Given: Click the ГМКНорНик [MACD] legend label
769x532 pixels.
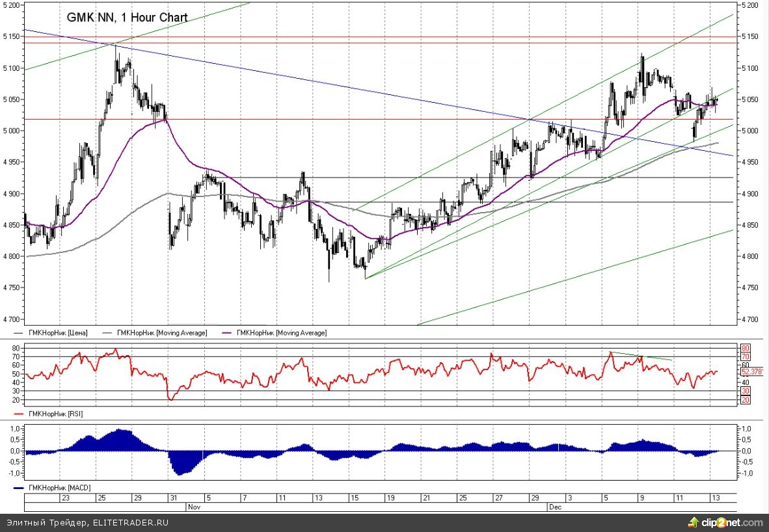Looking at the screenshot, I should click(x=57, y=487).
